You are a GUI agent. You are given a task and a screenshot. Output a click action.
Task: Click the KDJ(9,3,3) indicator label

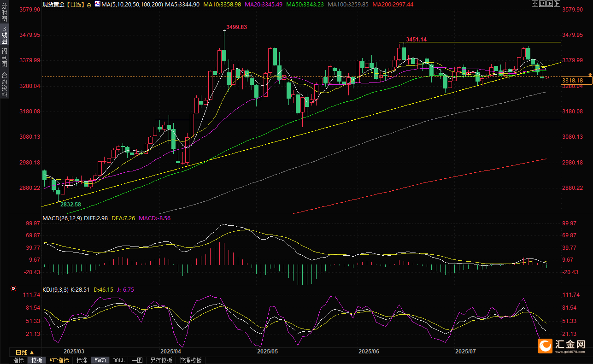[56, 290]
